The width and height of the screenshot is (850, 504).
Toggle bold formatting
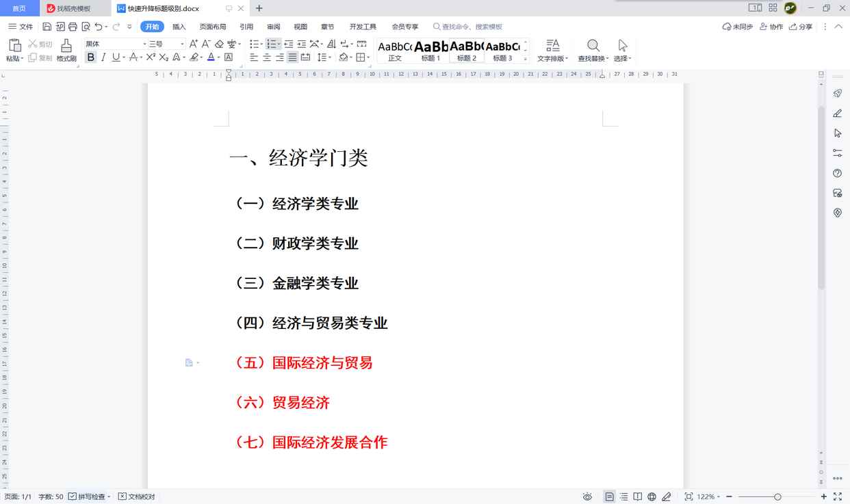[90, 57]
